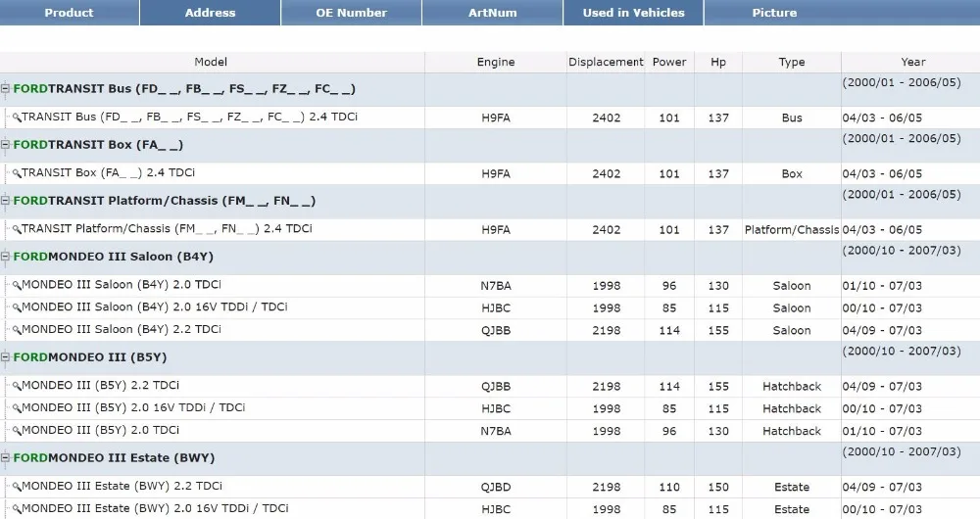
Task: Click the Power column header
Action: (669, 62)
